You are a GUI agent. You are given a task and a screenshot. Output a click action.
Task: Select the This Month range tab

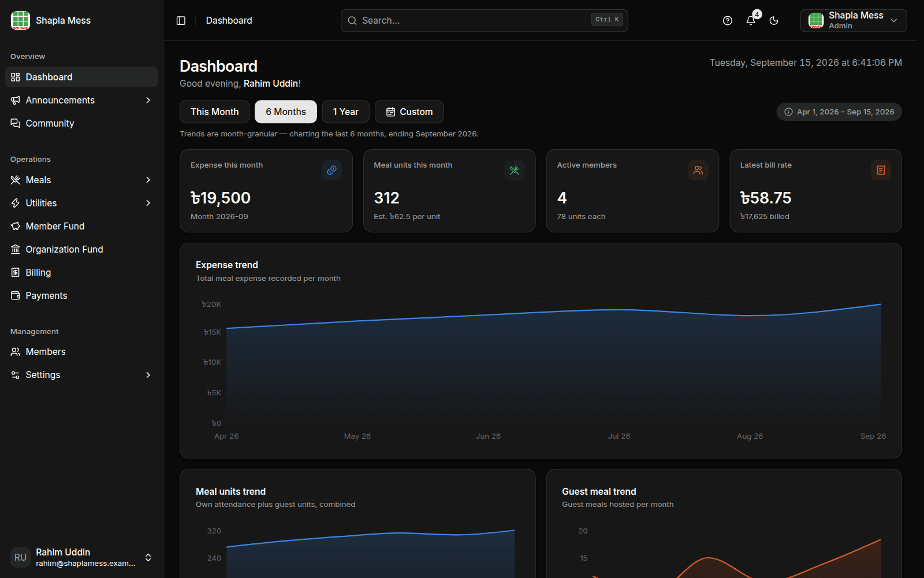point(215,112)
